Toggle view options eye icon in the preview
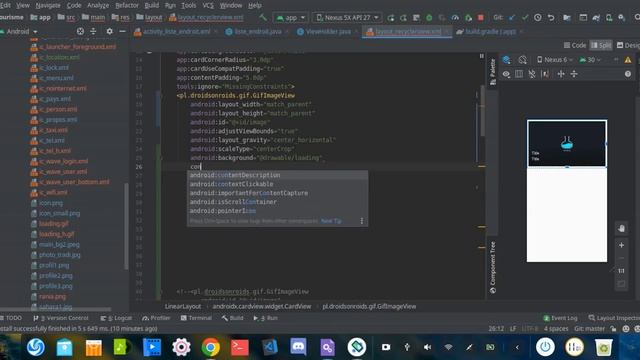 click(506, 74)
